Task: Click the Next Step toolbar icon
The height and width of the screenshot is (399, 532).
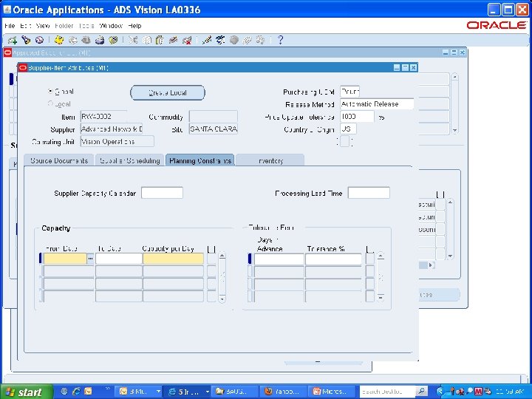Action: (72, 40)
